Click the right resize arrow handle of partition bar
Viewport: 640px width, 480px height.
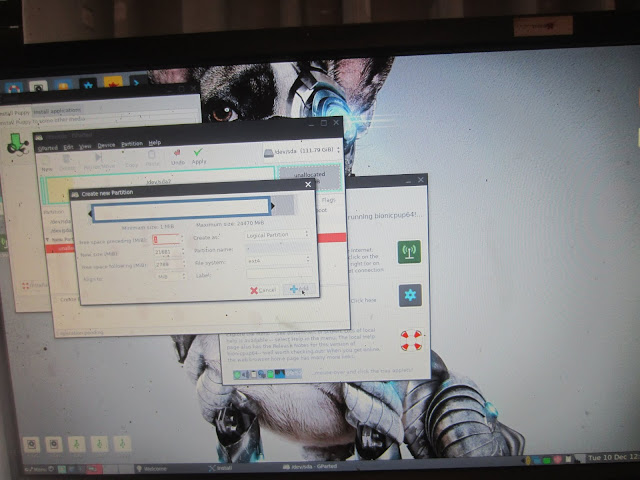(x=273, y=206)
